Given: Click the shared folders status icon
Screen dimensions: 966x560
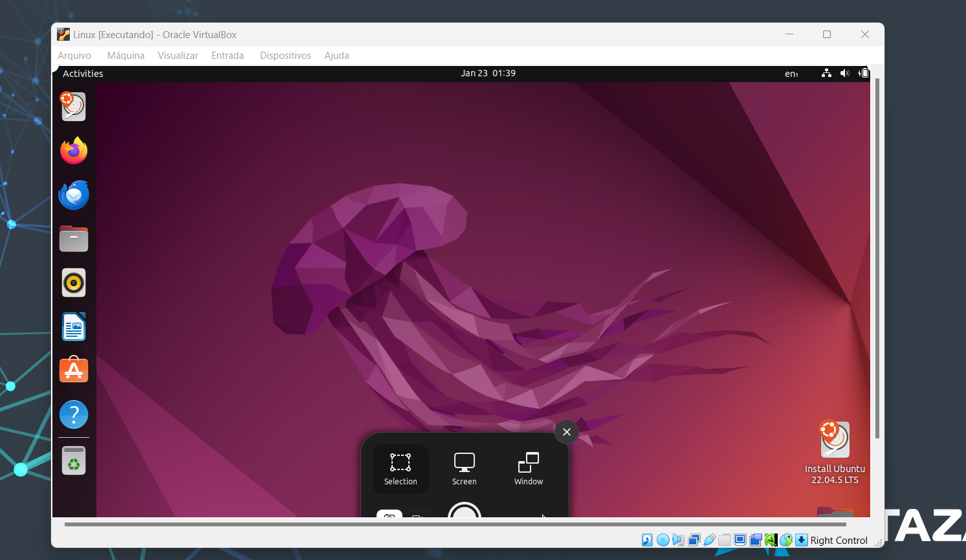Looking at the screenshot, I should (x=725, y=540).
